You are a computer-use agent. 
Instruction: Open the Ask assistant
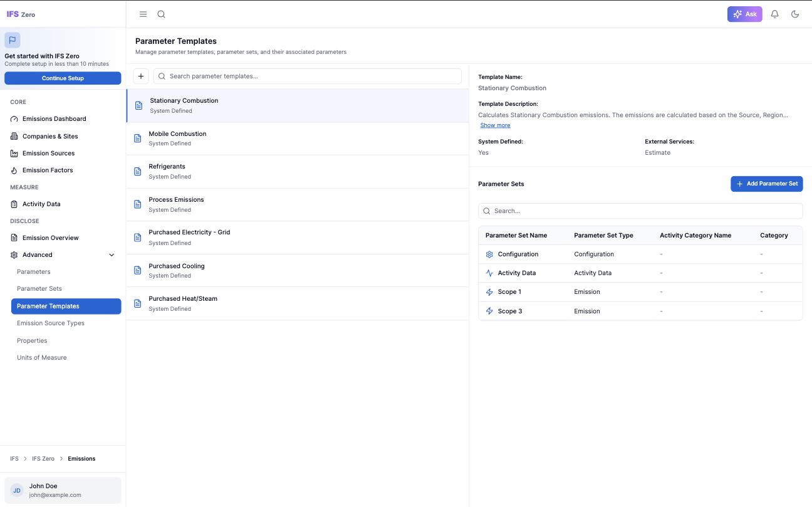(x=744, y=14)
